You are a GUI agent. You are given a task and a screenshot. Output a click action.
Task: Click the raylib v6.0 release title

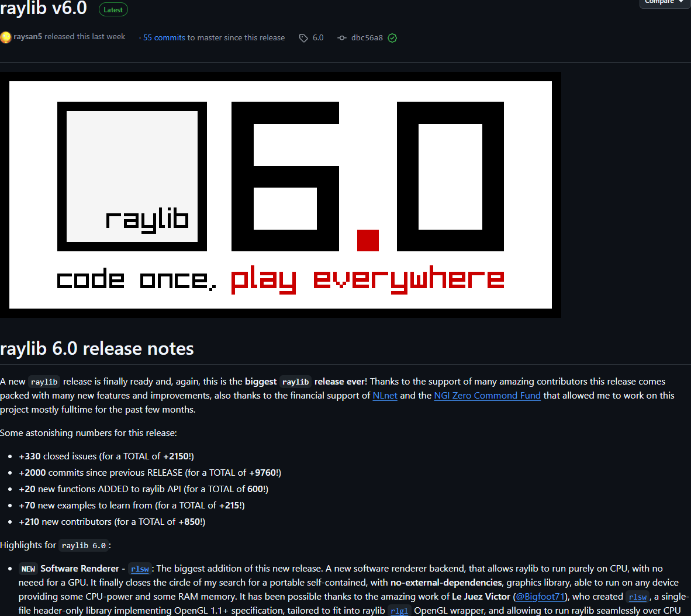[43, 8]
